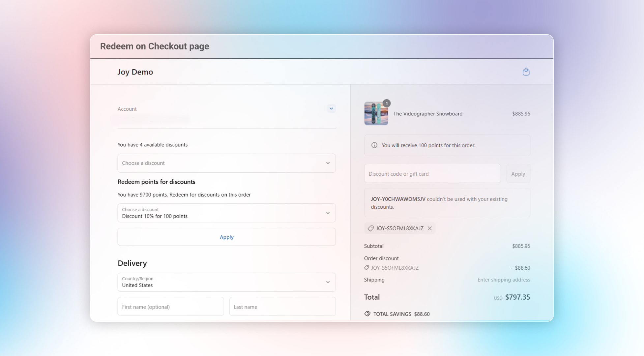Click Apply next to discount code field

[x=518, y=174]
